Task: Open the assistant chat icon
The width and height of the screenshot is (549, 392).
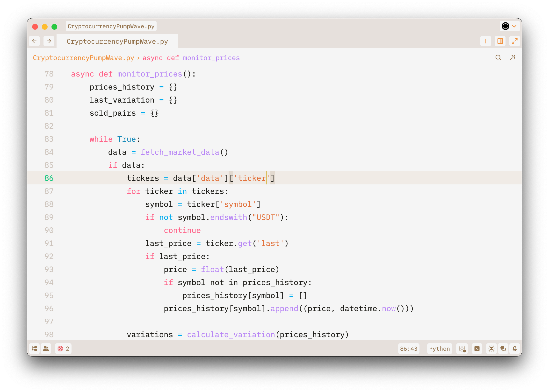Action: click(503, 348)
